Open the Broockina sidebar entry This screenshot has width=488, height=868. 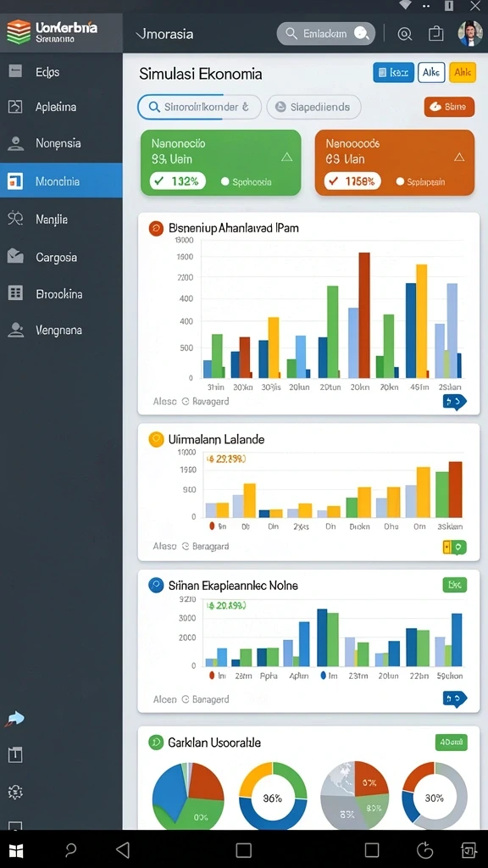(61, 294)
